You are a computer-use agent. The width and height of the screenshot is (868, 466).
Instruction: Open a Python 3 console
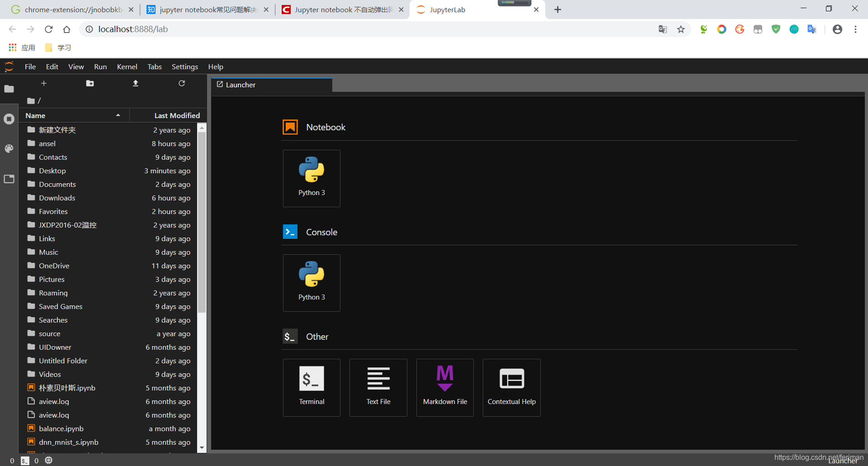[311, 283]
